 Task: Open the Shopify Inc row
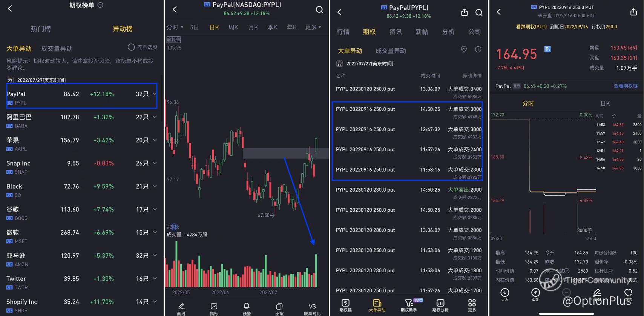point(82,305)
